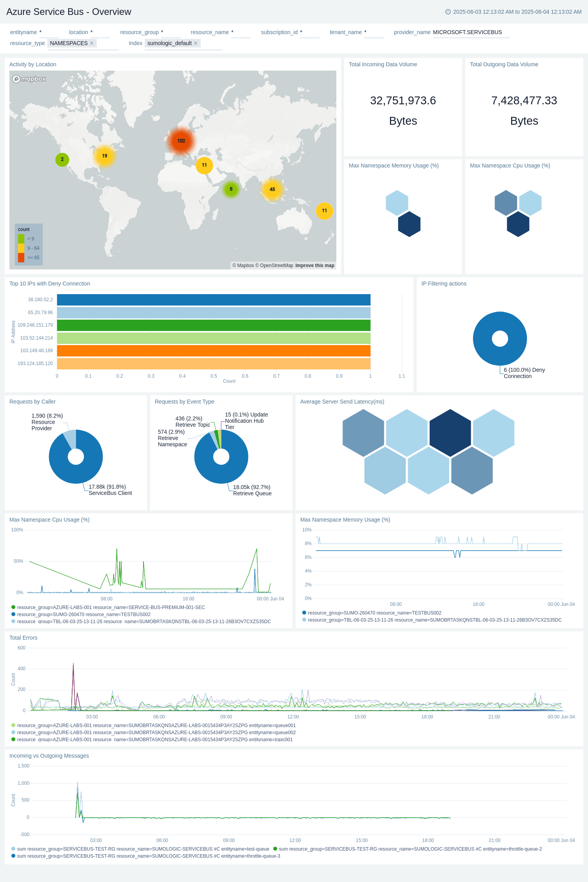Click the yellow 9 - 64 legend swatch
The height and width of the screenshot is (882, 588).
click(21, 248)
